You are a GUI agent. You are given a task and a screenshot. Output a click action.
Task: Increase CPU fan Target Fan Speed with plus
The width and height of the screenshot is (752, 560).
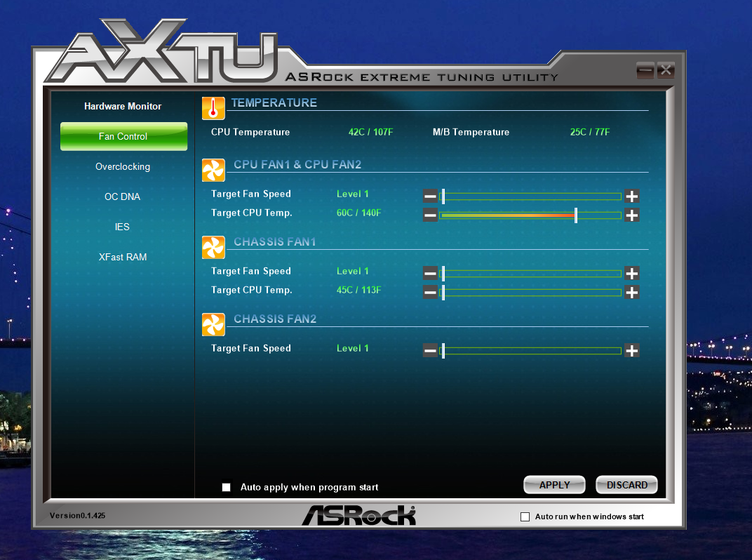click(x=631, y=196)
